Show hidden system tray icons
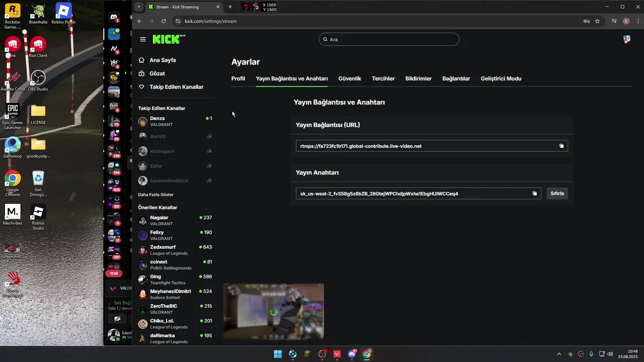This screenshot has width=644, height=362. pyautogui.click(x=558, y=354)
